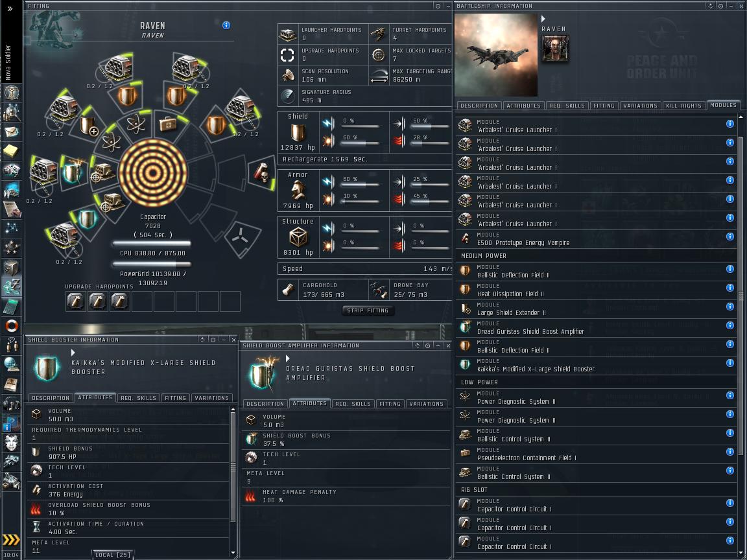Click the character portrait in Battleship Information

(x=555, y=48)
